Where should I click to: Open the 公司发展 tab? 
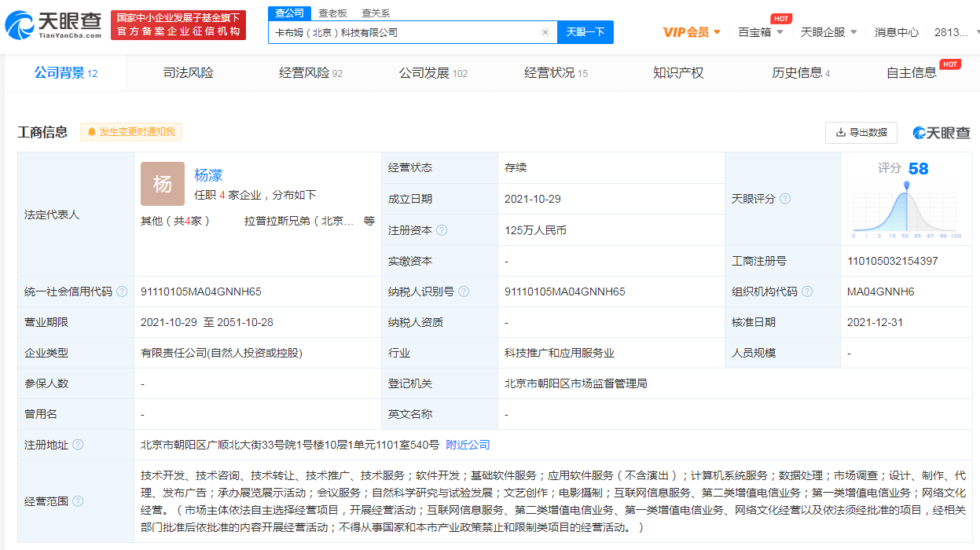pos(433,73)
